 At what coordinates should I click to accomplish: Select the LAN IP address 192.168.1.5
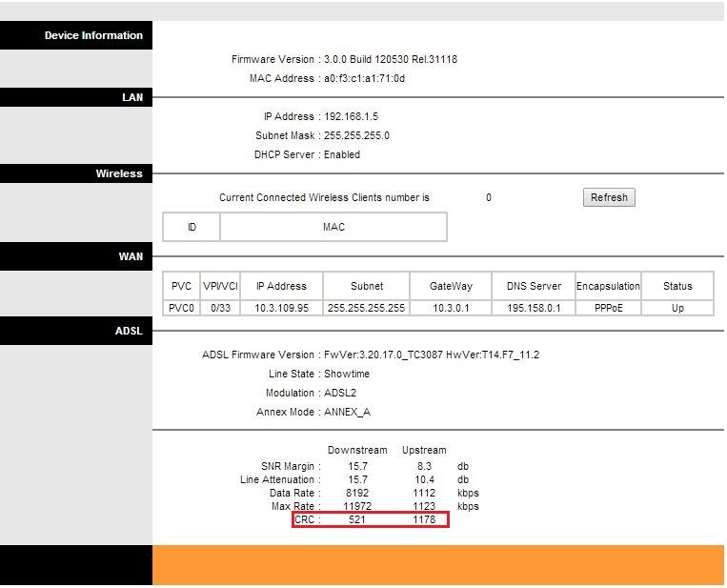351,116
